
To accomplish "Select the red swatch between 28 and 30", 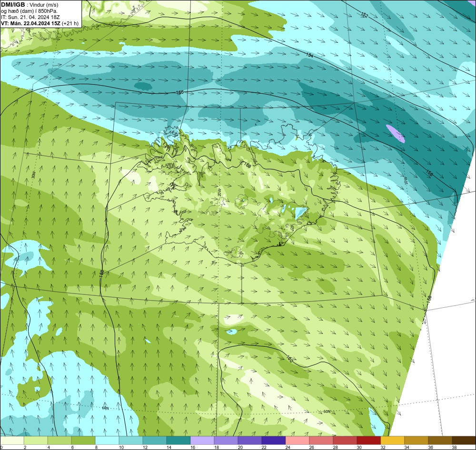I will (x=345, y=440).
